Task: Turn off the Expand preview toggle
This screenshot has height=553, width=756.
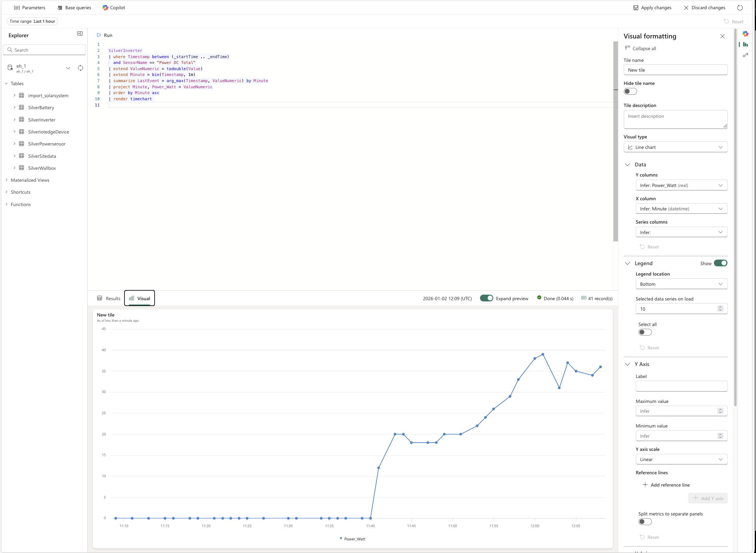Action: coord(486,298)
